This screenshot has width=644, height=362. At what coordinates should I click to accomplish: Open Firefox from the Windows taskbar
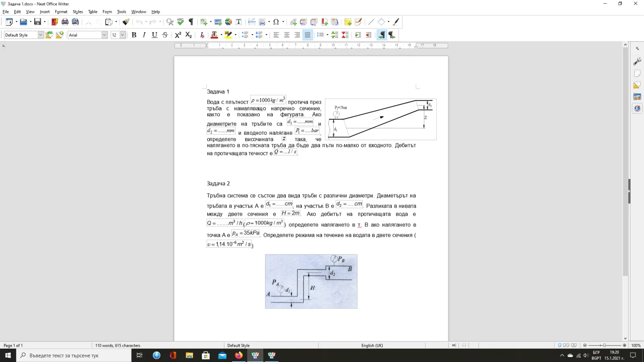click(239, 355)
